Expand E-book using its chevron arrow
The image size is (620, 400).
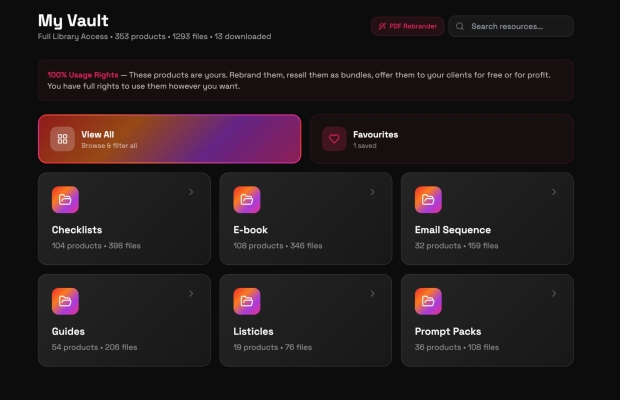372,192
